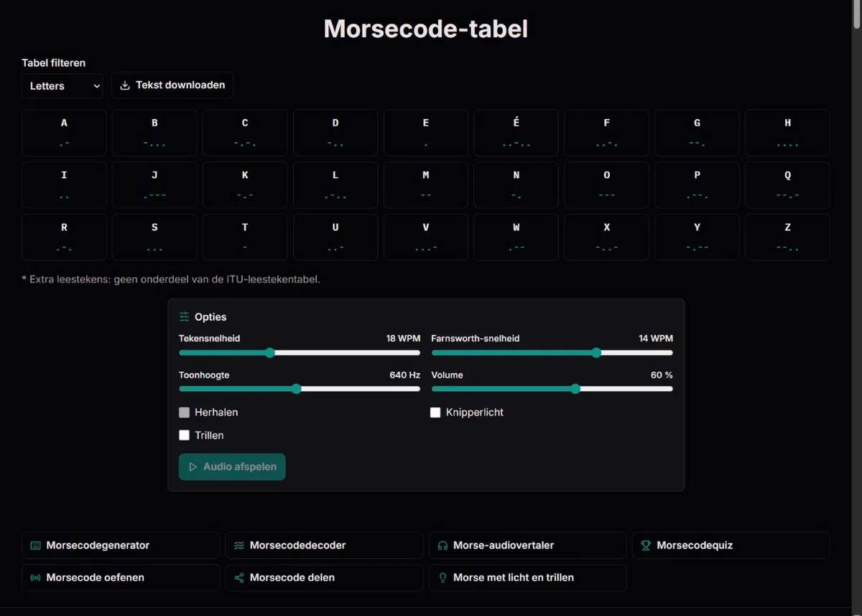Viewport: 862px width, 616px height.
Task: Select the letter J morse card
Action: click(154, 185)
